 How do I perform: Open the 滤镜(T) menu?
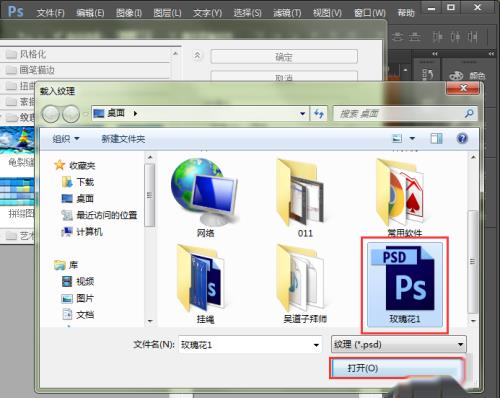287,13
